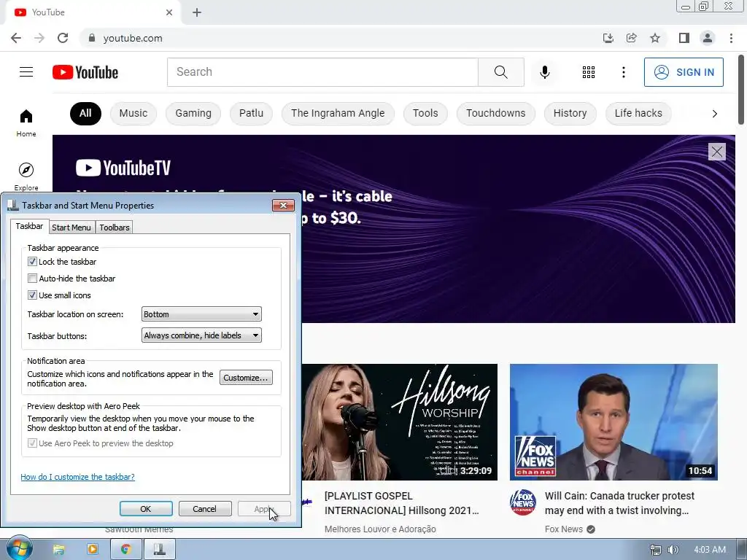The height and width of the screenshot is (560, 747).
Task: Open the Fox News channel name link
Action: 564,529
